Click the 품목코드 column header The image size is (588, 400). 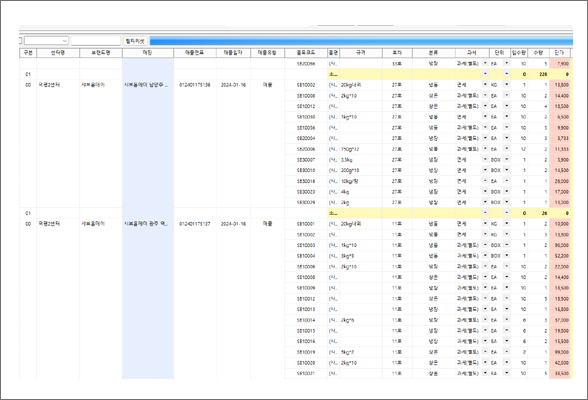(306, 53)
